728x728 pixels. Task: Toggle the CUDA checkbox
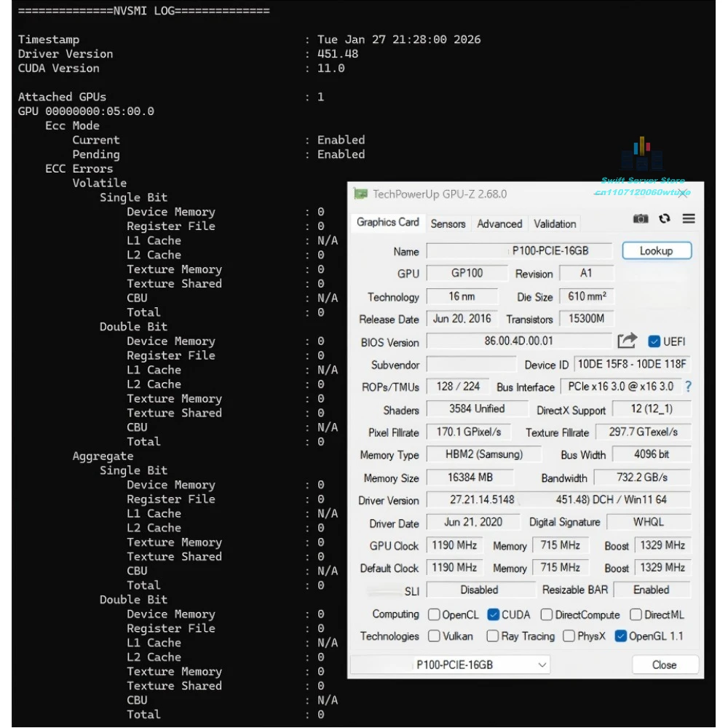493,614
